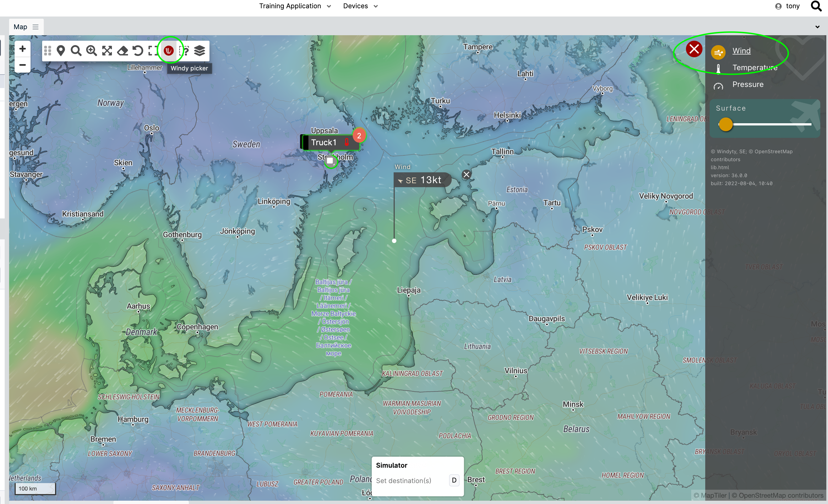The image size is (828, 504).
Task: Click the orange Wind layer icon
Action: pyautogui.click(x=718, y=52)
